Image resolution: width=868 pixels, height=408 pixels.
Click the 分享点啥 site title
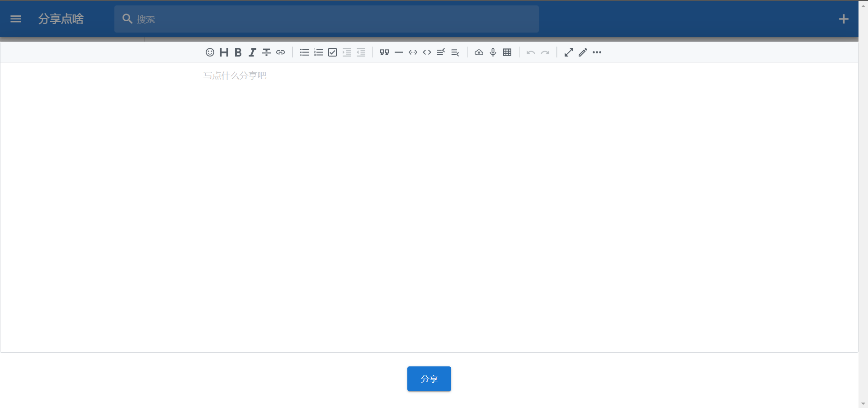tap(61, 19)
